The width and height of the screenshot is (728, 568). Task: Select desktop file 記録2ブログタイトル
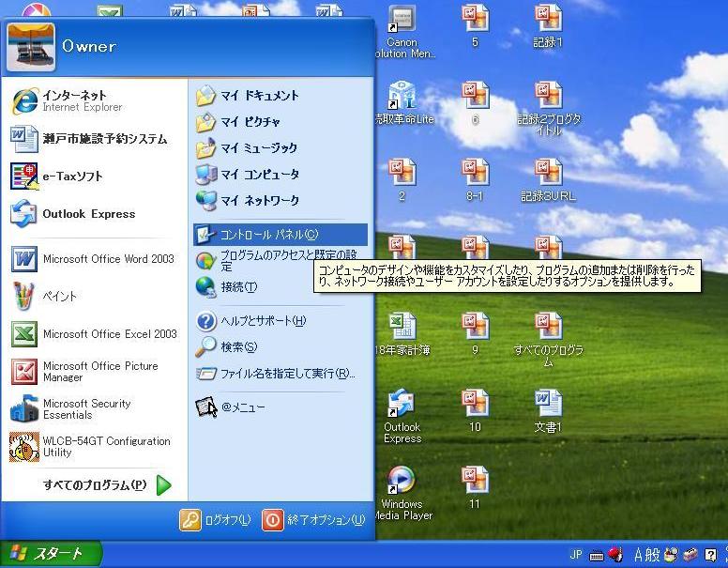[x=549, y=109]
